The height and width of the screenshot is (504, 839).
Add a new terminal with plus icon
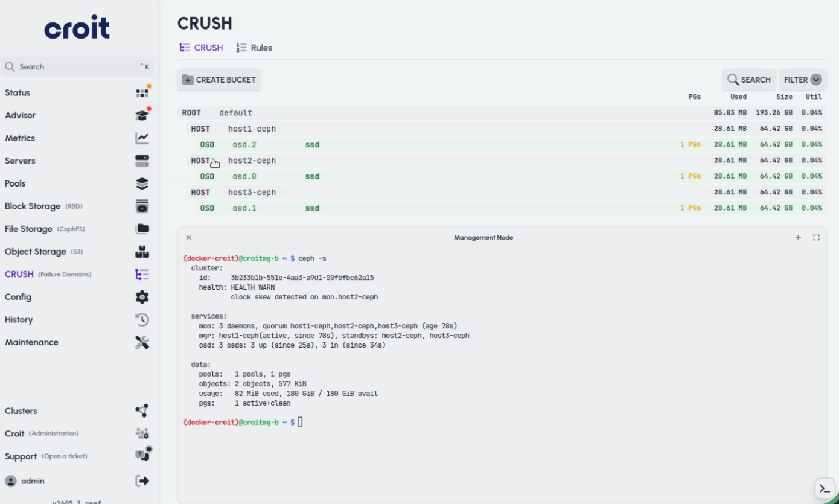coord(798,238)
